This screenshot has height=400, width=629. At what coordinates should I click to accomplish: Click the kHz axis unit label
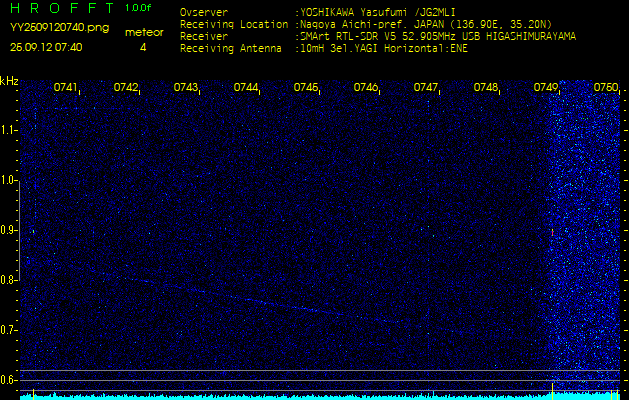[9, 81]
